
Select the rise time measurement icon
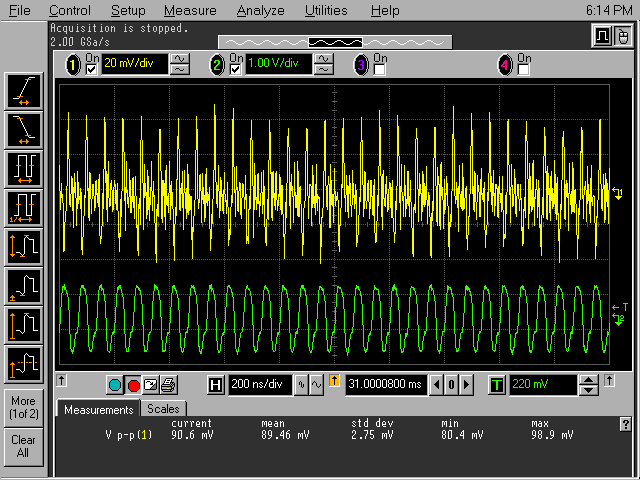click(23, 91)
